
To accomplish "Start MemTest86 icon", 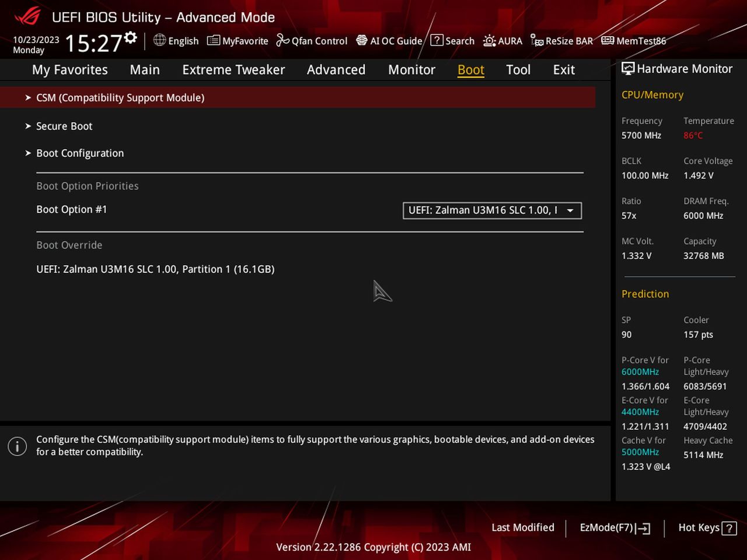I will (608, 40).
